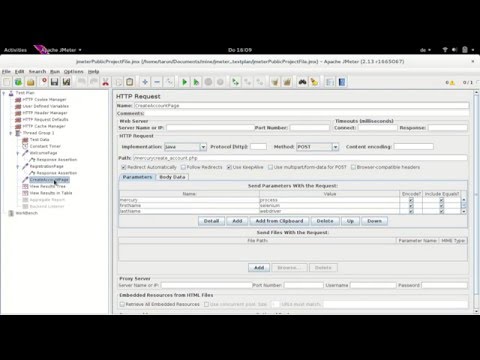Viewport: 480px width, 360px height.
Task: Click the Cut scissors icon
Action: click(106, 82)
